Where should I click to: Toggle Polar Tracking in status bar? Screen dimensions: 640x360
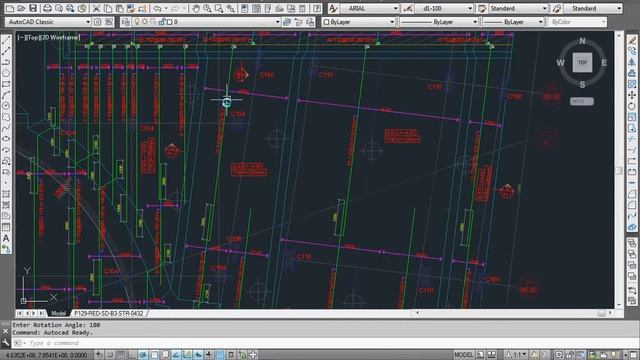coord(143,355)
